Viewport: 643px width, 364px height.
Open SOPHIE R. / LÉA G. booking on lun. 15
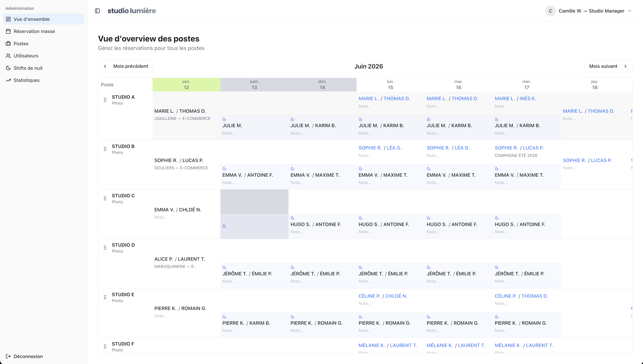coord(380,148)
